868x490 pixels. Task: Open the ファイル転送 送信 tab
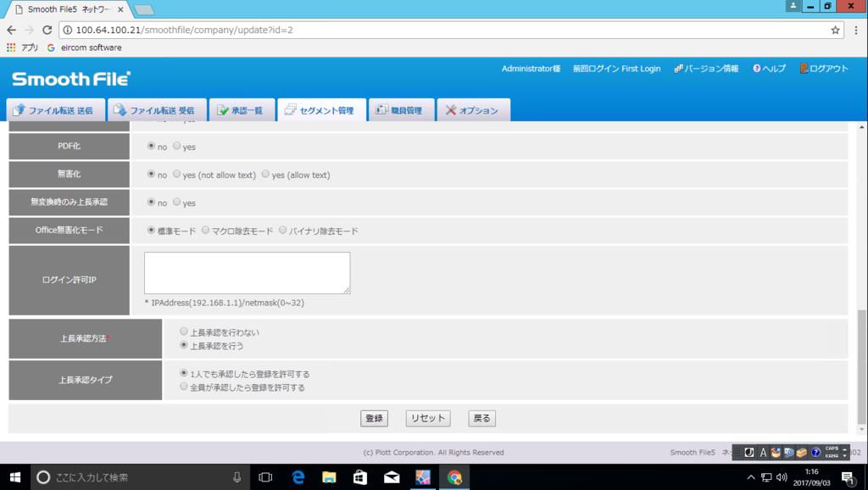coord(56,110)
